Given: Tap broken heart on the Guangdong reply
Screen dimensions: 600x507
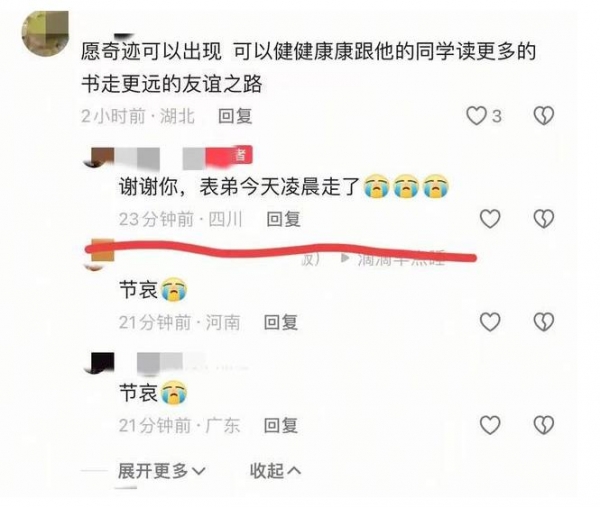Looking at the screenshot, I should coord(544,425).
